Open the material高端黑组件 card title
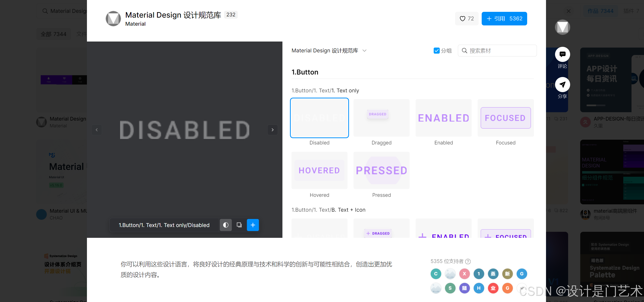 tap(615, 211)
